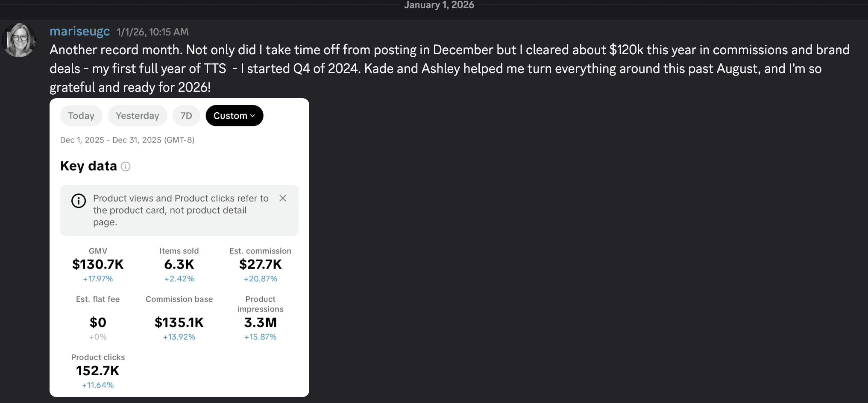Screen dimensions: 868x403
Task: Click the Key data section heading
Action: 88,166
